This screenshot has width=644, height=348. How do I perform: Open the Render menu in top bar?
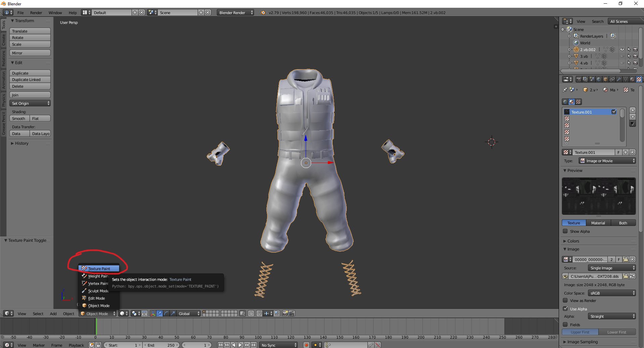point(36,13)
